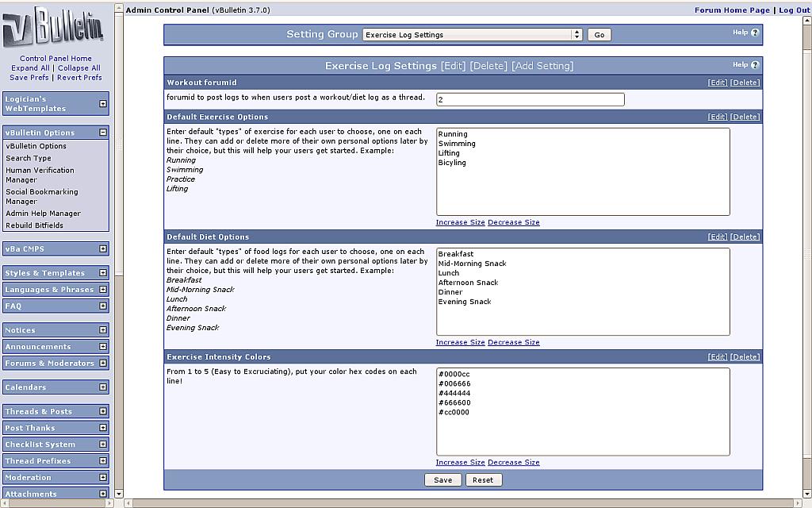The height and width of the screenshot is (508, 812).
Task: Save the exercise log settings
Action: [442, 479]
